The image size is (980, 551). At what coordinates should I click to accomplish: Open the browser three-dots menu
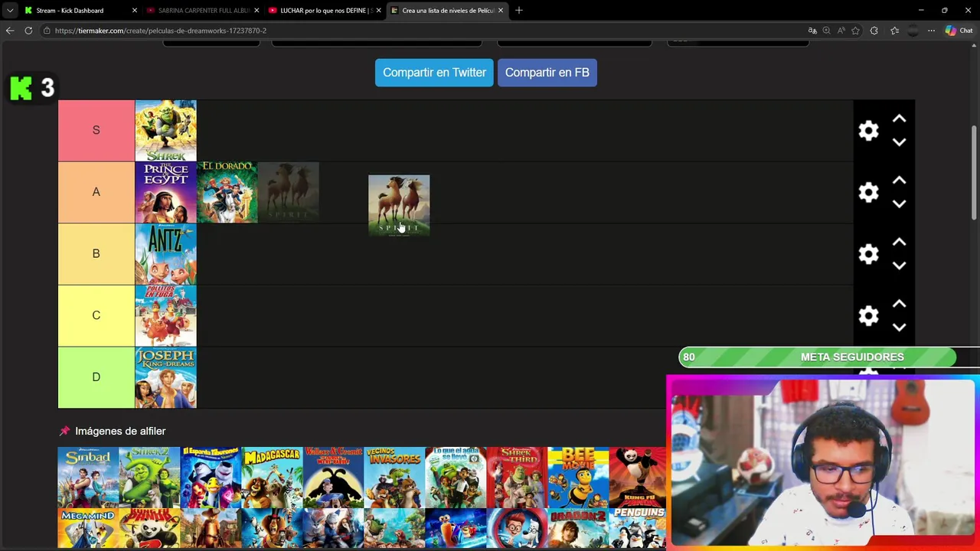(931, 31)
